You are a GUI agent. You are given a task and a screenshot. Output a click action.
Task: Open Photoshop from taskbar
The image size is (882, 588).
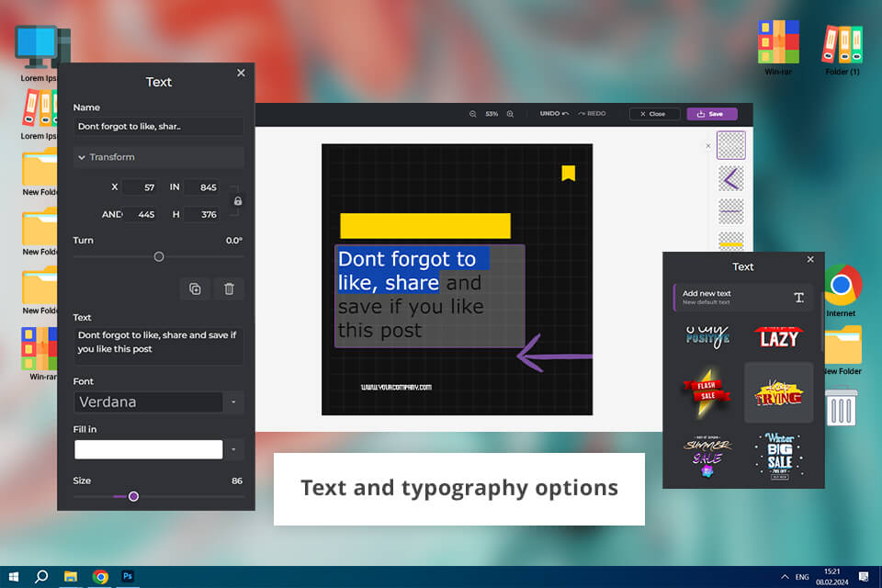[128, 576]
